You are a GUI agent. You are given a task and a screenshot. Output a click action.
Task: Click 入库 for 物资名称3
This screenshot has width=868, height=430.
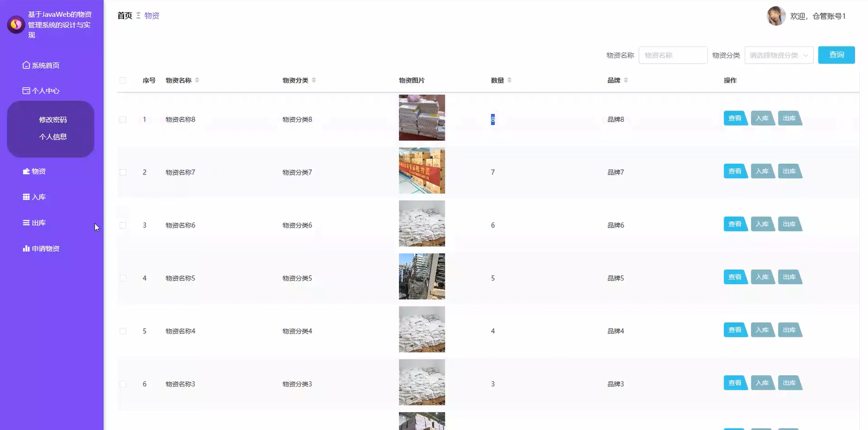(762, 383)
